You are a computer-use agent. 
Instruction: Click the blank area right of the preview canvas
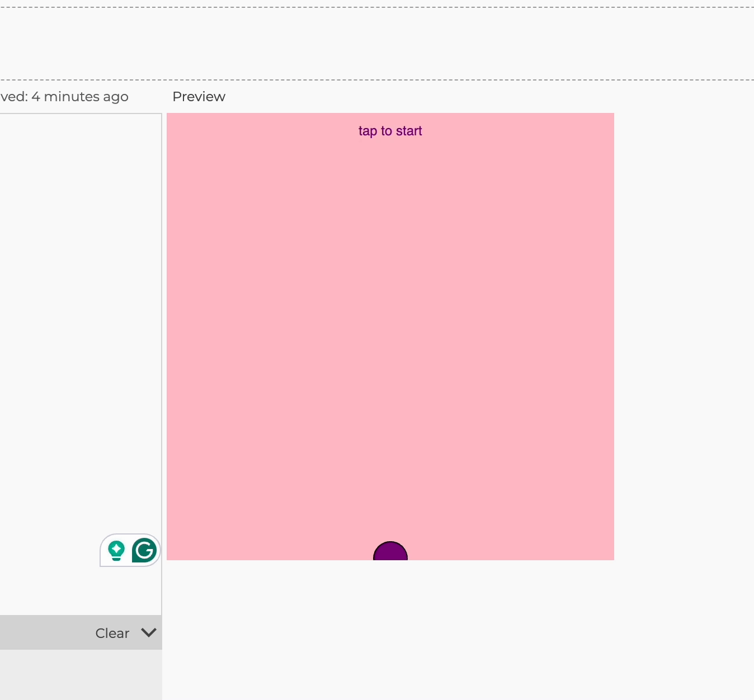point(684,335)
